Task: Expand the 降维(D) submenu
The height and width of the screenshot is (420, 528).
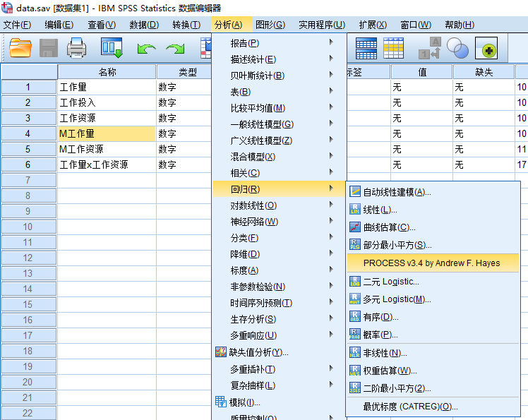Action: 280,254
